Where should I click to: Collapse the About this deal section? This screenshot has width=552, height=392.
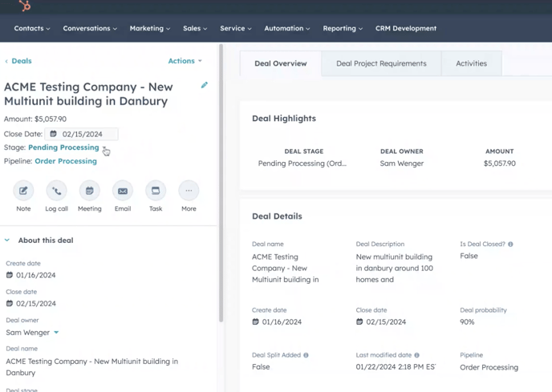coord(7,240)
